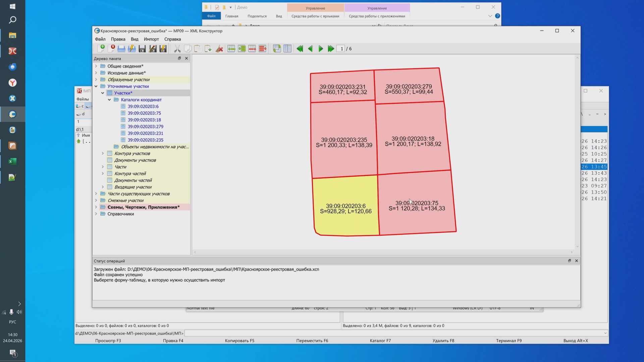Open a file using the blue folder icon
Image resolution: width=644 pixels, height=362 pixels.
coord(121,49)
